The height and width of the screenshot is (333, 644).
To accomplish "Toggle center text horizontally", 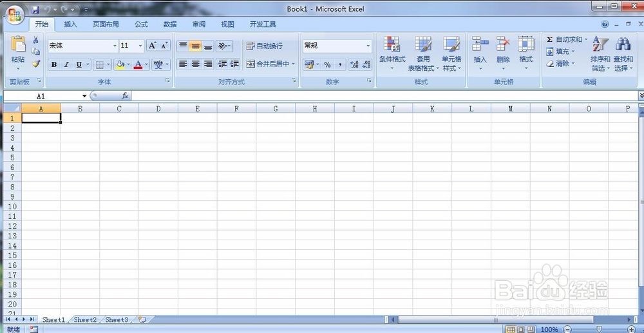I will [196, 64].
